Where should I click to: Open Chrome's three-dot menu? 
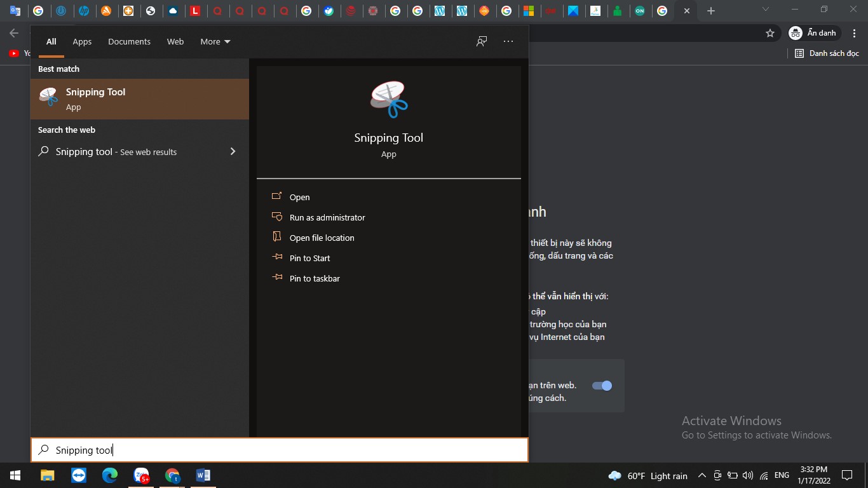pyautogui.click(x=853, y=33)
